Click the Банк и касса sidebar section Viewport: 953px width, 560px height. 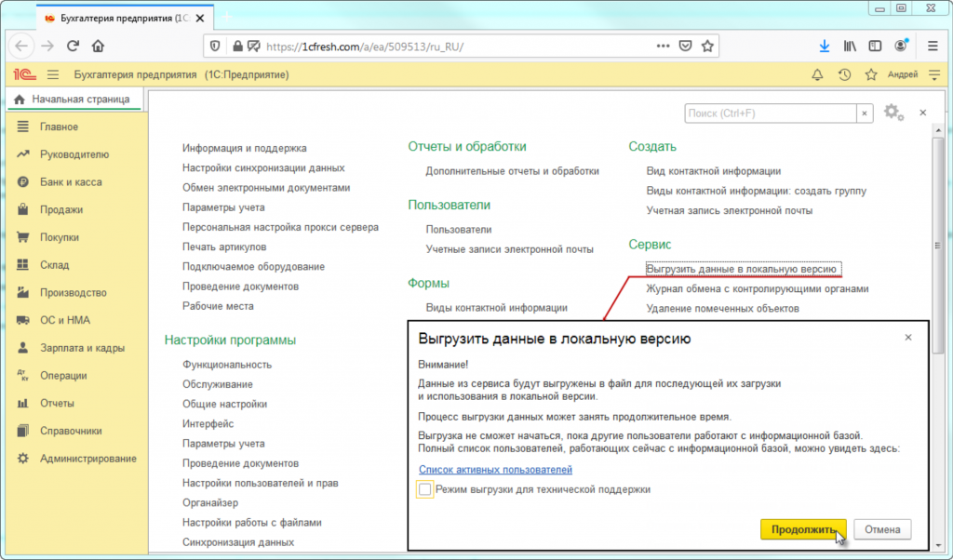click(70, 182)
